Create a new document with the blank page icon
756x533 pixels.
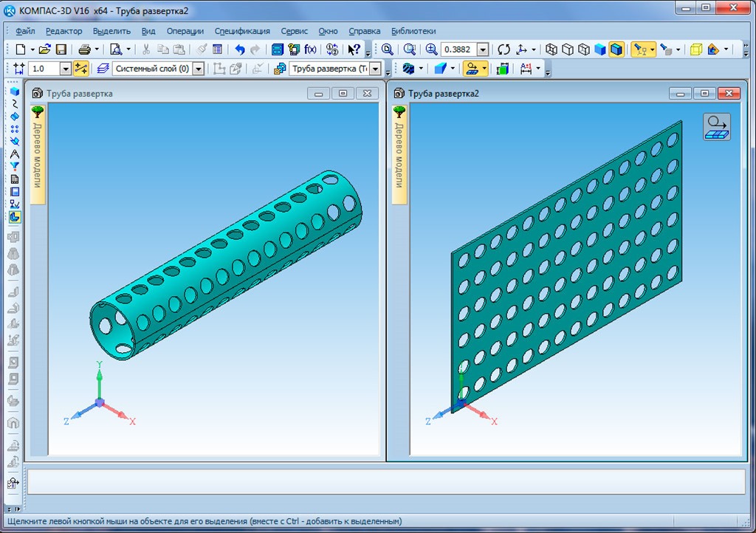pyautogui.click(x=20, y=49)
